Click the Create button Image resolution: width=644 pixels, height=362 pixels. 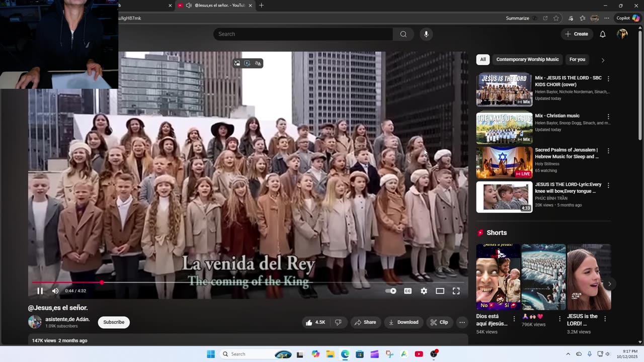coord(577,34)
